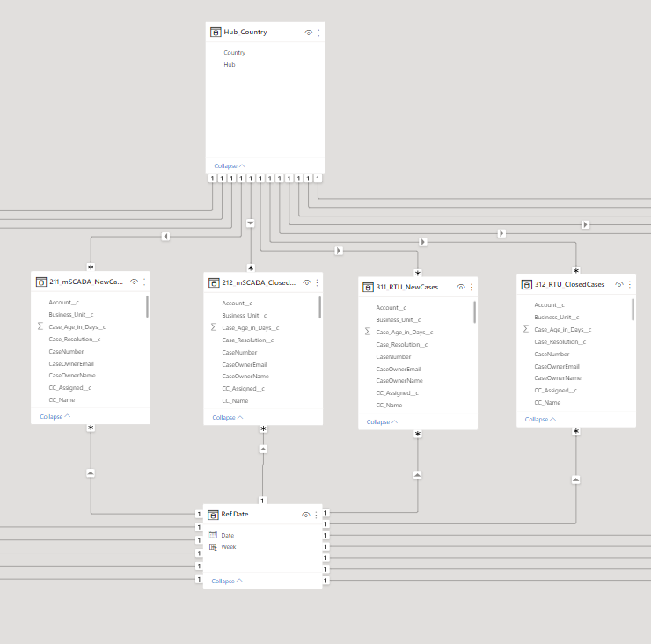This screenshot has width=651, height=644.
Task: Toggle visibility eye on Ref.Date table
Action: coord(305,515)
